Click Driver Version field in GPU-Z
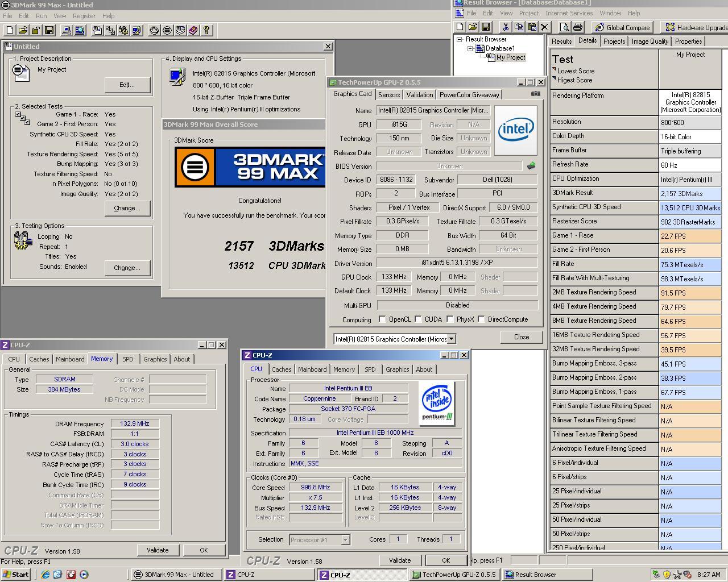The width and height of the screenshot is (728, 582). tap(457, 263)
